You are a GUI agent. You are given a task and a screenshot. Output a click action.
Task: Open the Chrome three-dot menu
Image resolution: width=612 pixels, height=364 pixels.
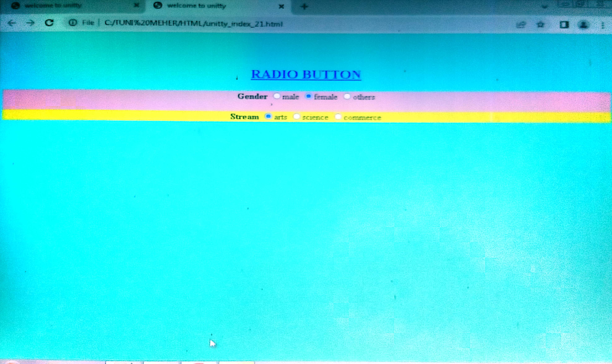coord(603,25)
